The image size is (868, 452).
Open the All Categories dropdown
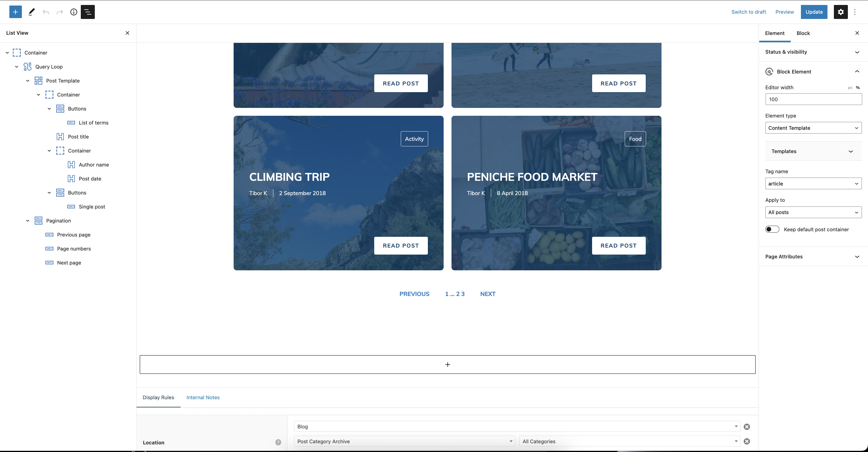(x=630, y=441)
